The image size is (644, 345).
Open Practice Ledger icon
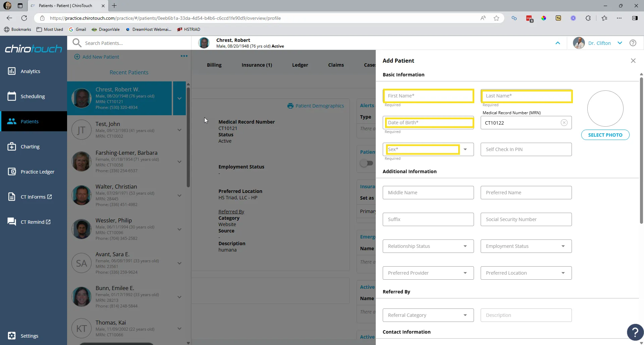(x=12, y=171)
